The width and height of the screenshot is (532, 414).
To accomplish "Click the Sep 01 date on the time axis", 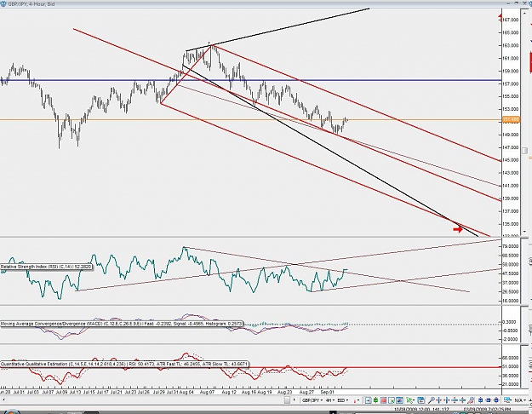I will point(328,392).
